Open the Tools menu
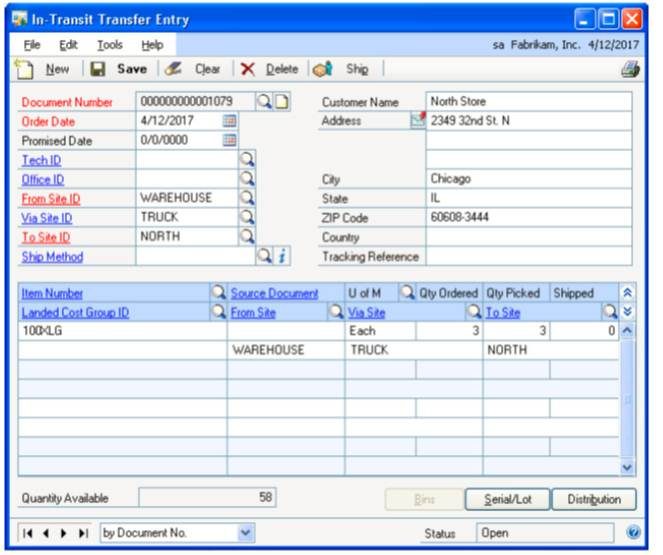This screenshot has height=555, width=663. tap(110, 45)
